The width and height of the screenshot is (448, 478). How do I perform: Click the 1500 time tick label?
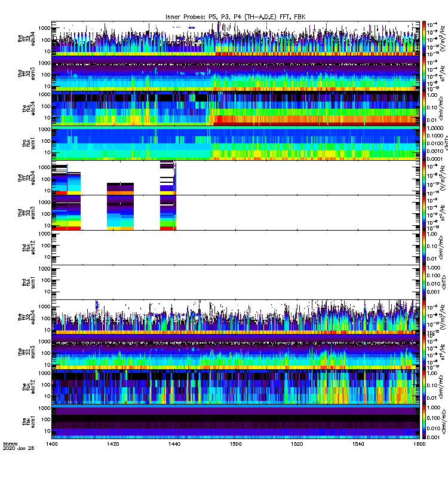[235, 444]
